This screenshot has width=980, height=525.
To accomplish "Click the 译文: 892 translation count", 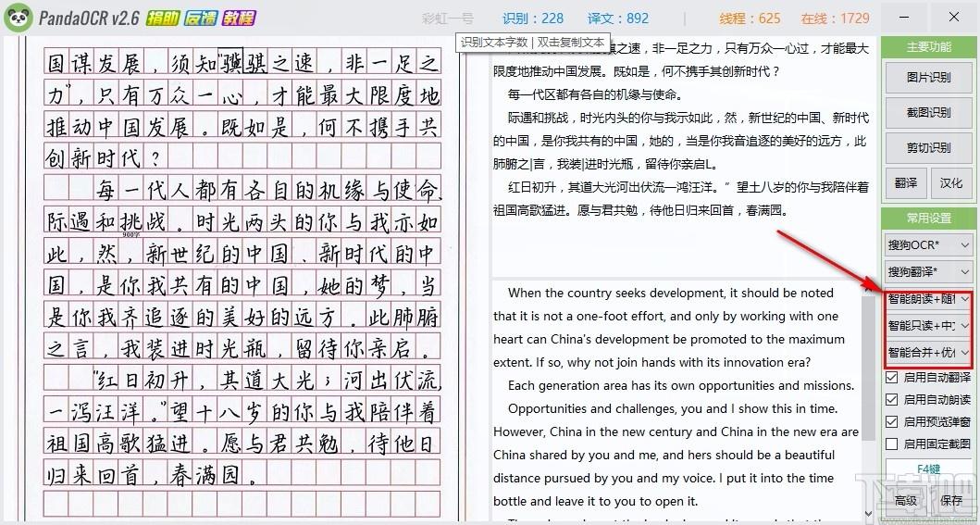I will [x=618, y=19].
